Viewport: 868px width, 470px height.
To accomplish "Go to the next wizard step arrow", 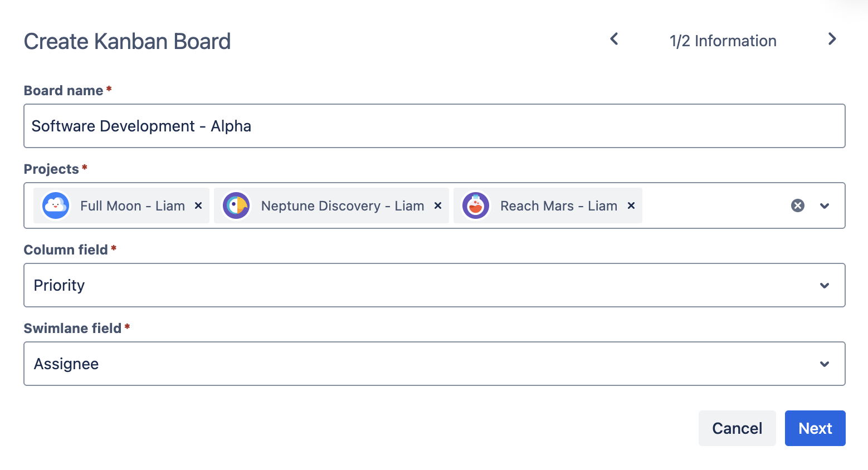I will coord(832,39).
